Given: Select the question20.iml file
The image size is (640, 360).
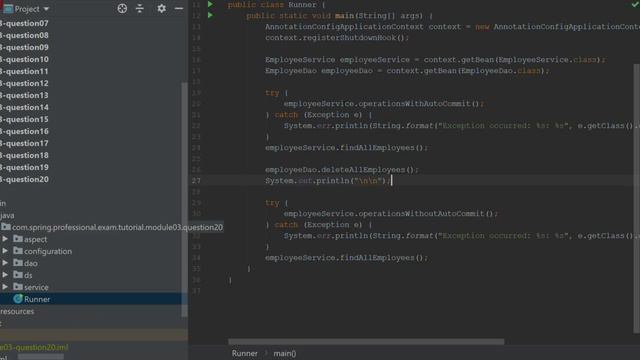Looking at the screenshot, I should (34, 347).
